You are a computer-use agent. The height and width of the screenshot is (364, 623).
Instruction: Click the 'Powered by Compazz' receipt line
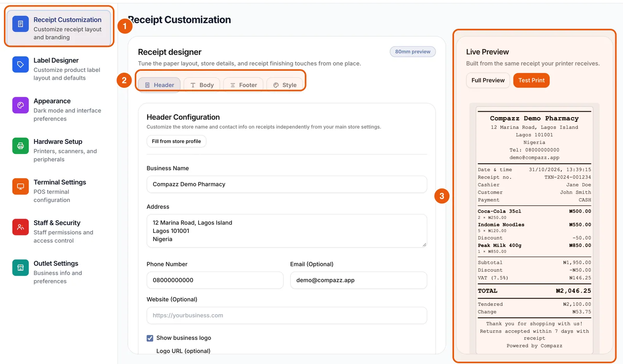click(535, 346)
